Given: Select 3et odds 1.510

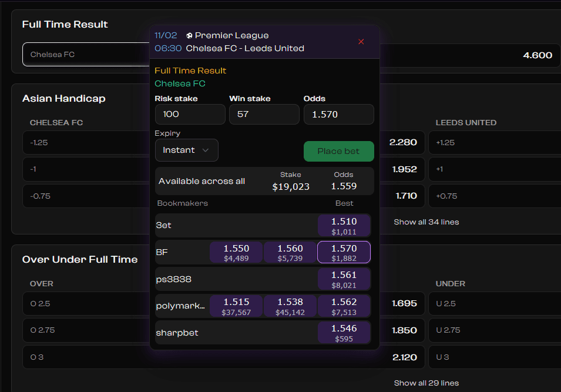Looking at the screenshot, I should (x=344, y=226).
